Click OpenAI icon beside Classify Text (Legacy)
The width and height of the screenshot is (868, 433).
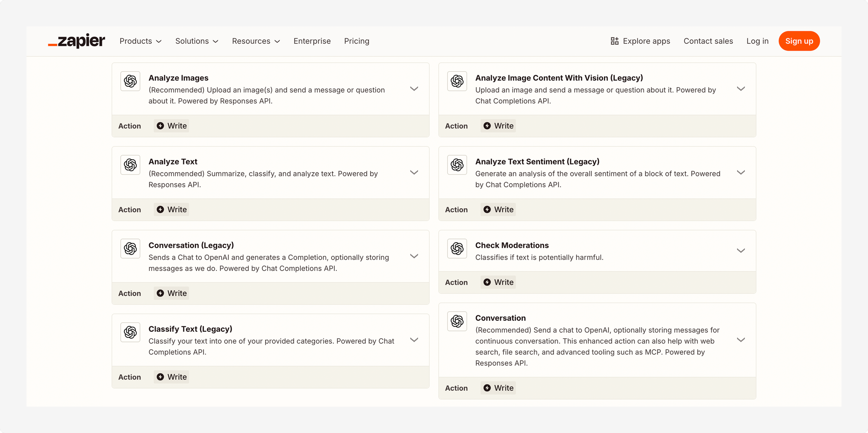(x=130, y=332)
